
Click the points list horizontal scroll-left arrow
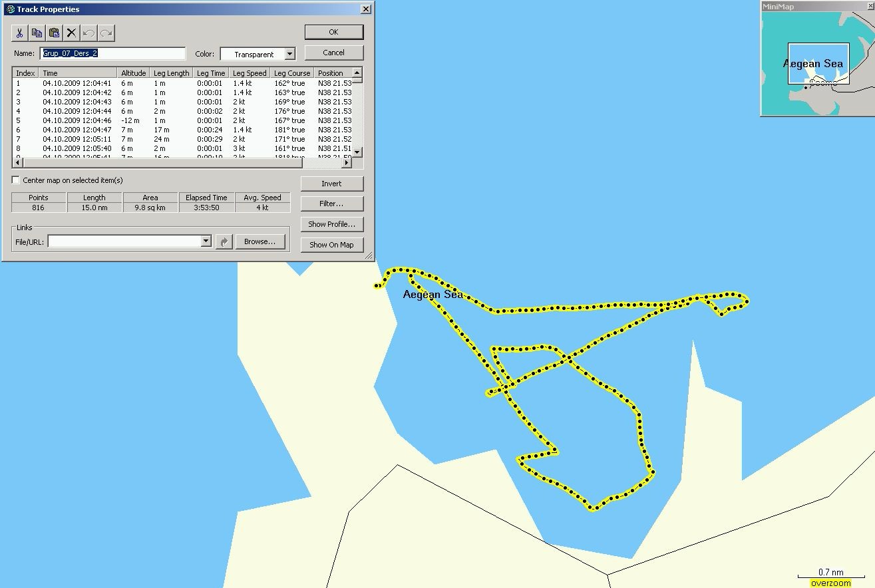[18, 163]
